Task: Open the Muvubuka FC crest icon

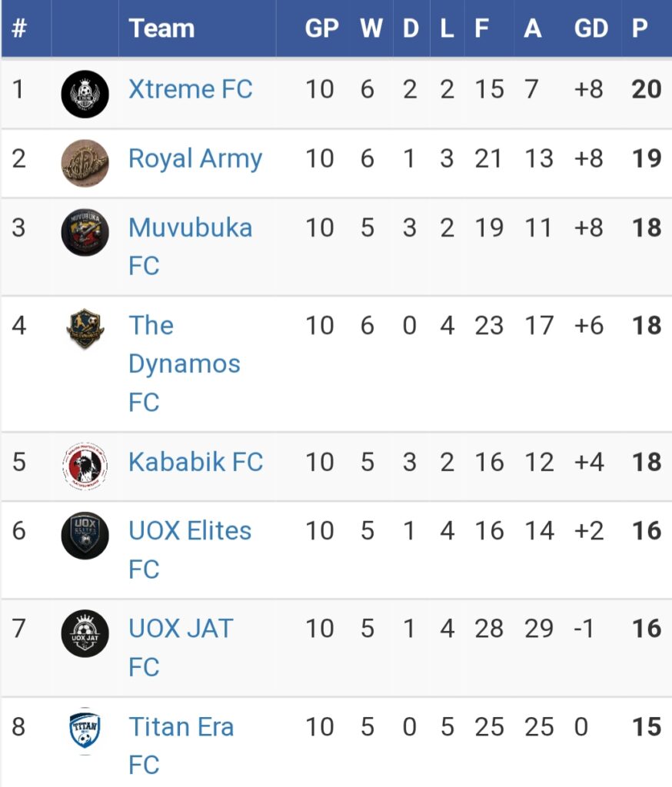Action: click(x=85, y=232)
